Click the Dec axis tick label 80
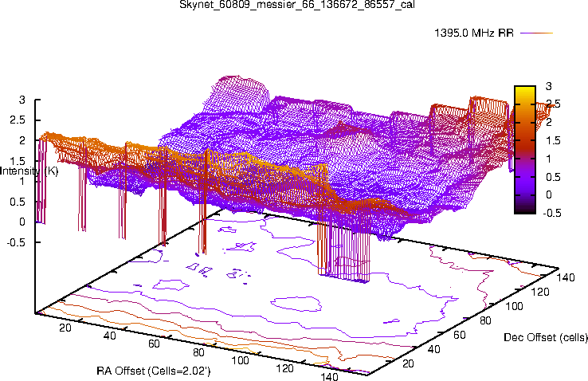 click(486, 320)
